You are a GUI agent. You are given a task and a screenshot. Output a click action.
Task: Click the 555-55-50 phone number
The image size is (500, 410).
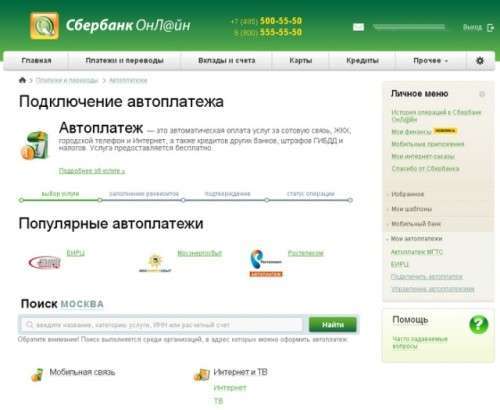(x=281, y=32)
